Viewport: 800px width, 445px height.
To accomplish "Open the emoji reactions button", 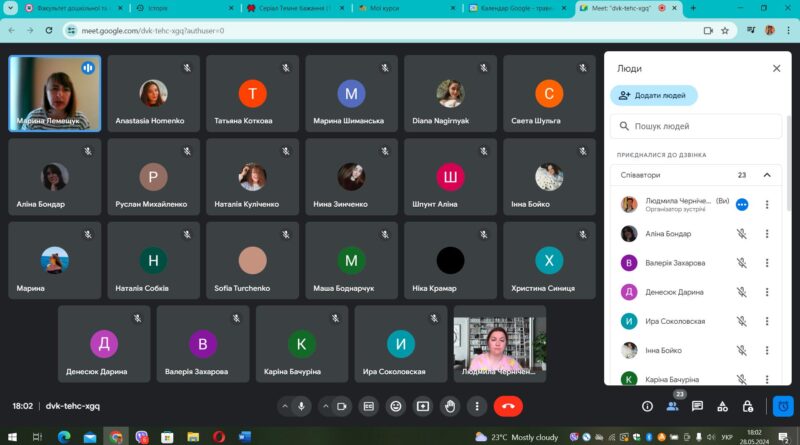I will tap(395, 406).
